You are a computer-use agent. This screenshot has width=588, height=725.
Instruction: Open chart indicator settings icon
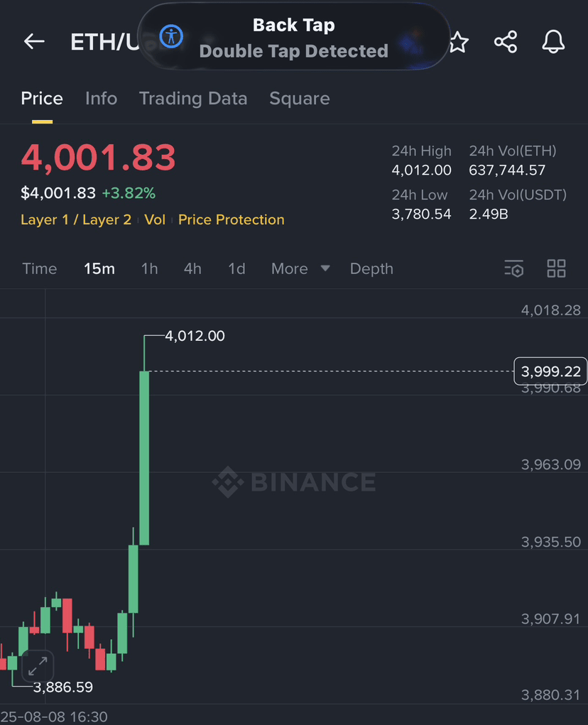(514, 268)
